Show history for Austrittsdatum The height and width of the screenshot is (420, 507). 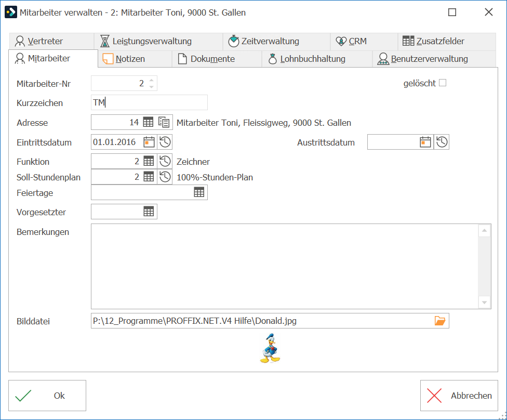click(x=442, y=142)
